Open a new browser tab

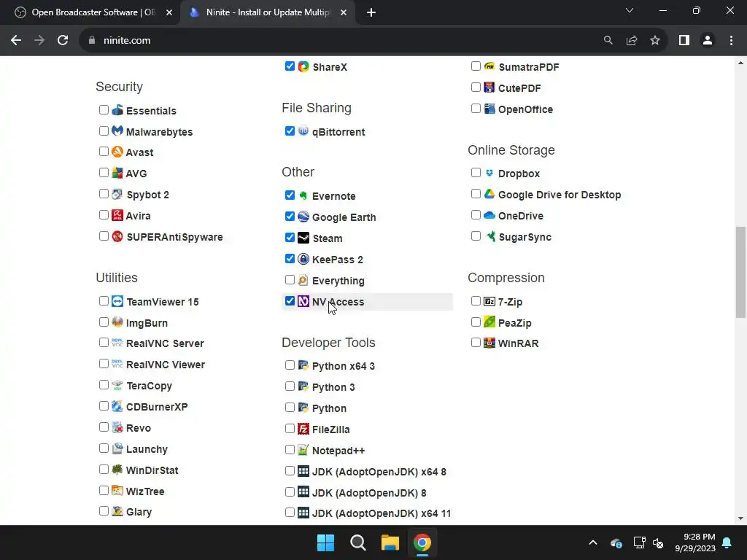[371, 13]
